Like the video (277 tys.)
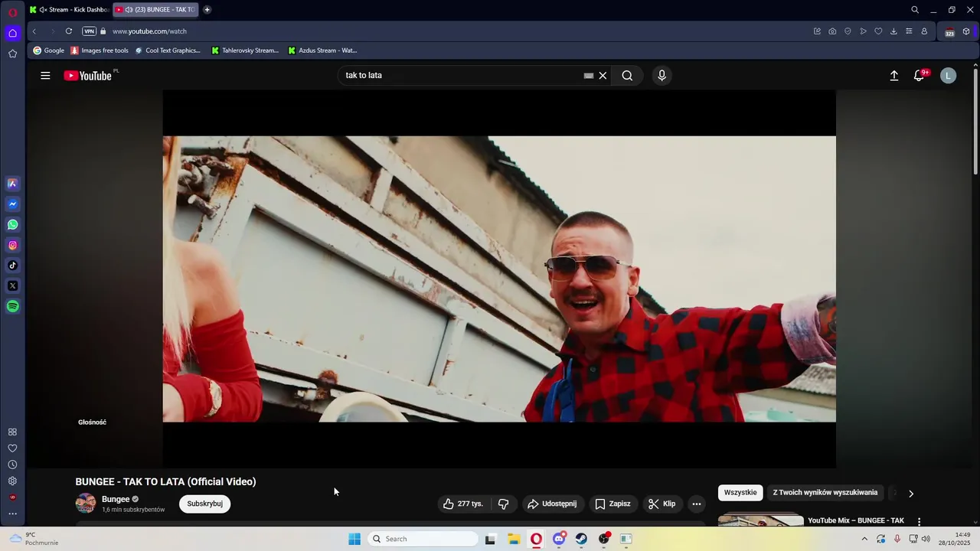980x551 pixels. (463, 504)
